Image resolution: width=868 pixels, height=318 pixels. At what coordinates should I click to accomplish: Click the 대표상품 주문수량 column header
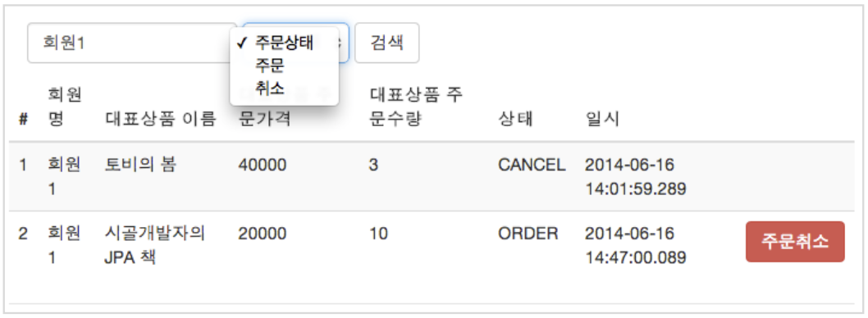pos(416,107)
